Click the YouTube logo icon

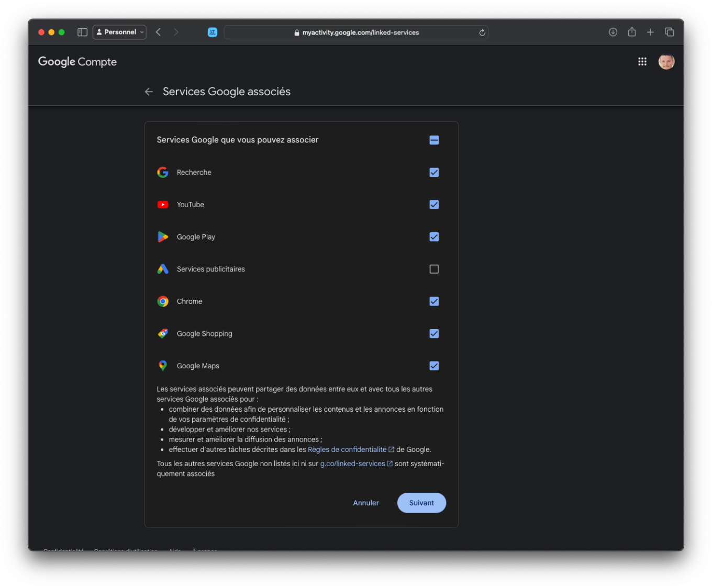tap(163, 205)
